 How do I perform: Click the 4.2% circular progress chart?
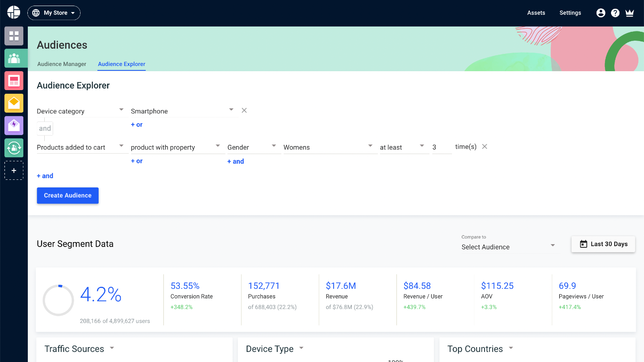(58, 300)
